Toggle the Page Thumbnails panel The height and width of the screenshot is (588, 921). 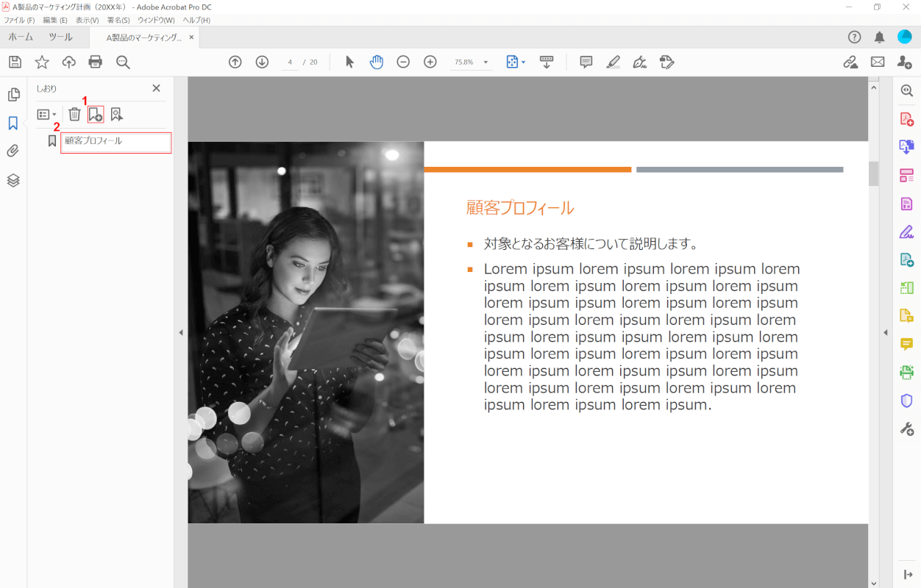(13, 95)
